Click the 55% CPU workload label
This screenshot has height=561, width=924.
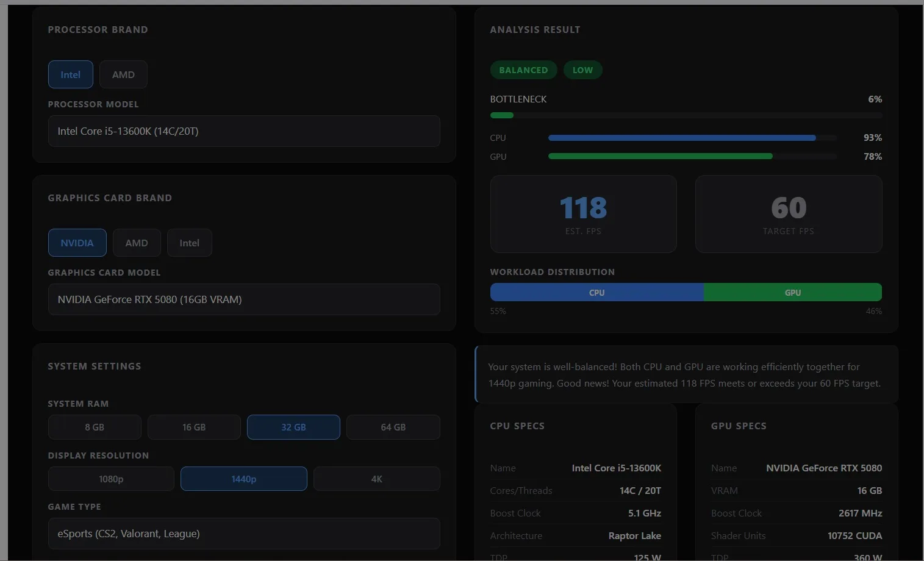click(x=498, y=311)
